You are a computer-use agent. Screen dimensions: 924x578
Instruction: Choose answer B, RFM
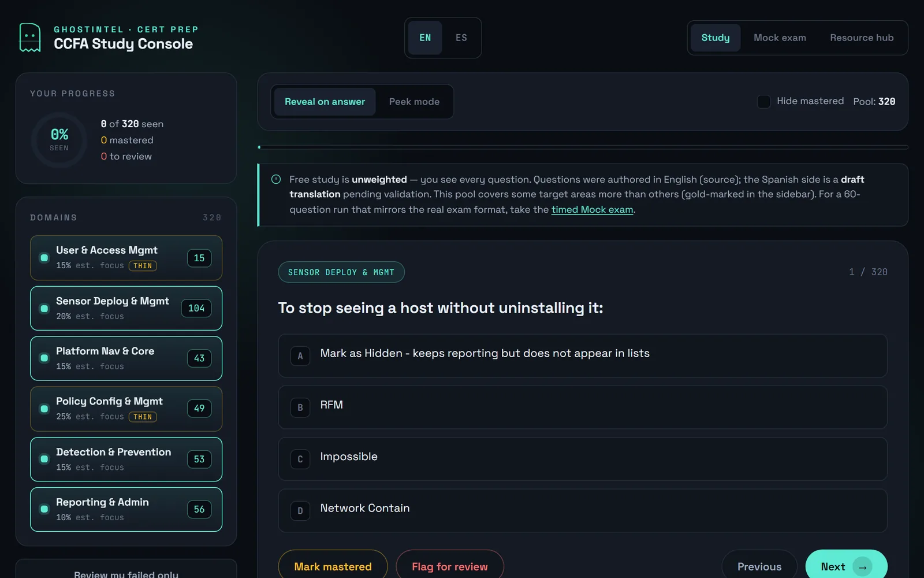click(583, 407)
